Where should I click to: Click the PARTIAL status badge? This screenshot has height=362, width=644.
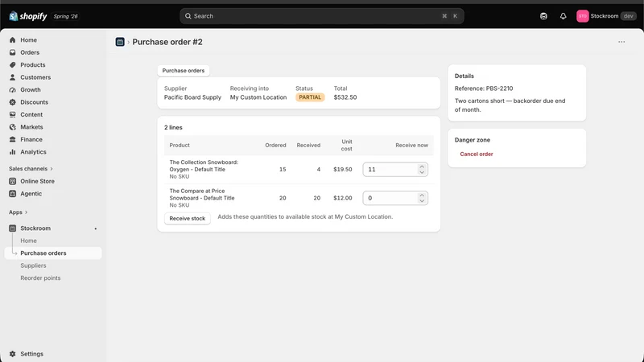(x=310, y=97)
